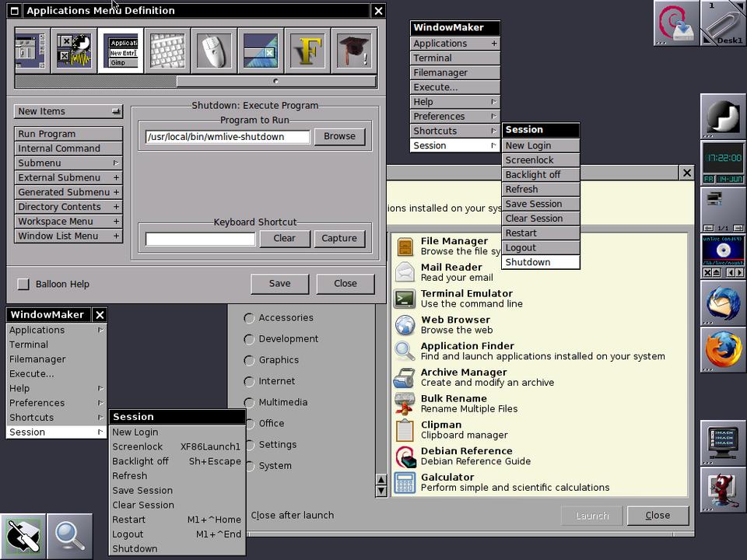Select the Multimedia category radio button
The width and height of the screenshot is (747, 560).
(x=249, y=402)
